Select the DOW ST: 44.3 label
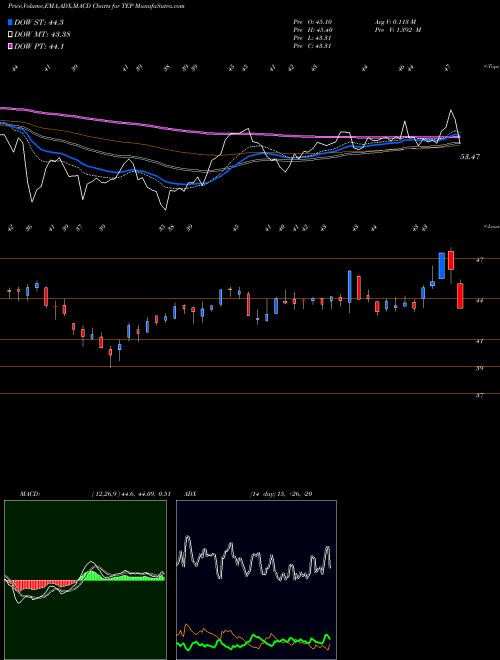The width and height of the screenshot is (500, 660). coord(39,22)
